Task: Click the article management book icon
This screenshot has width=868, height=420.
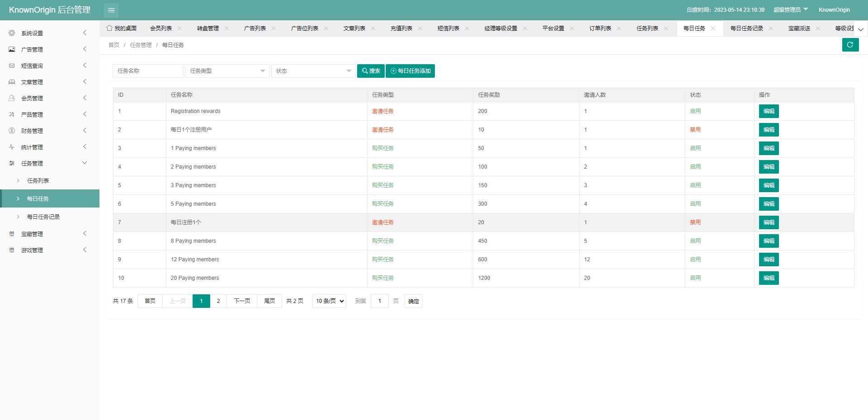Action: pos(12,82)
